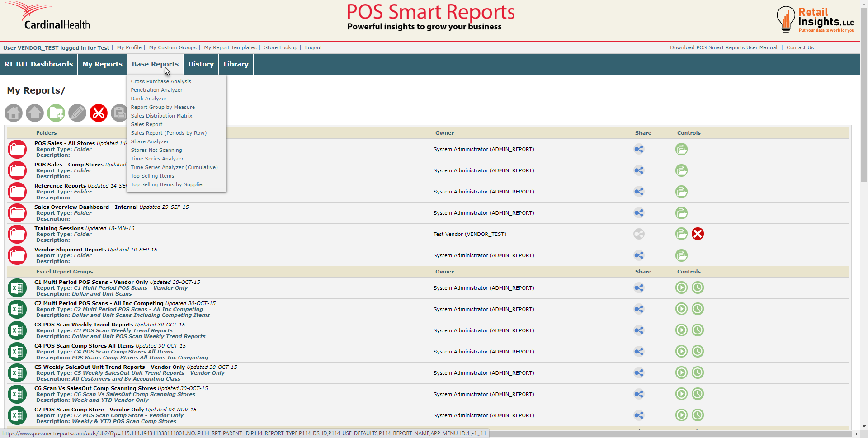Open Download POS Smart Reports User Manual link
The height and width of the screenshot is (438, 868).
723,47
